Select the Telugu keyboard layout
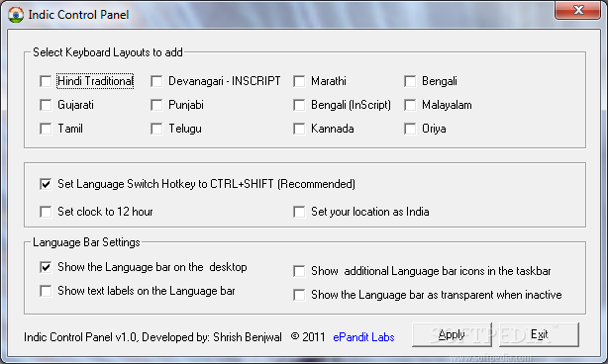This screenshot has height=364, width=608. point(156,129)
